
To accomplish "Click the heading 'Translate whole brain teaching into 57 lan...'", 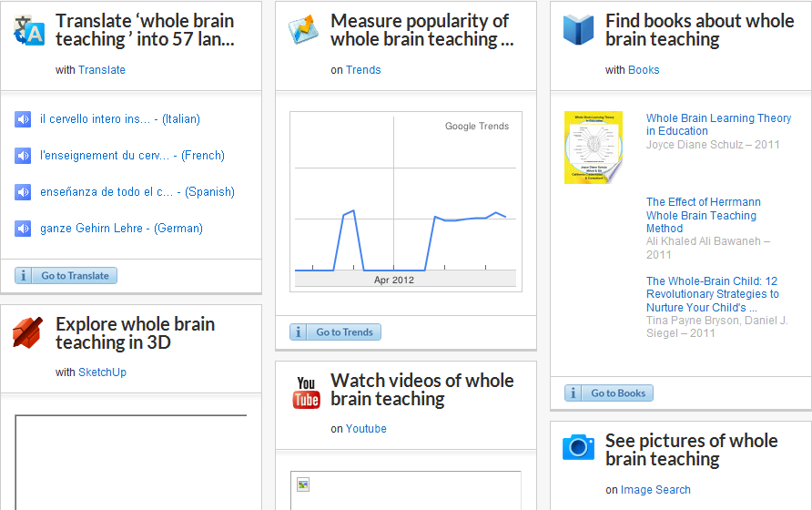I will pyautogui.click(x=145, y=30).
